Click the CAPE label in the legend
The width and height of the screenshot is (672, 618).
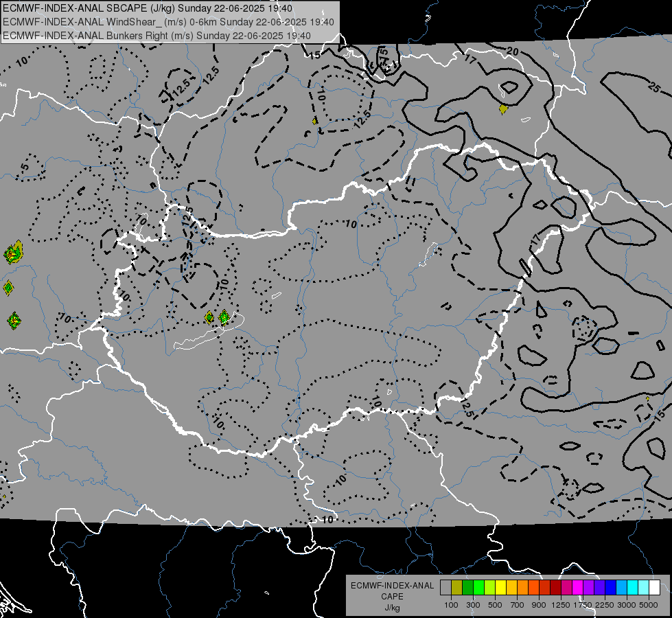point(392,597)
